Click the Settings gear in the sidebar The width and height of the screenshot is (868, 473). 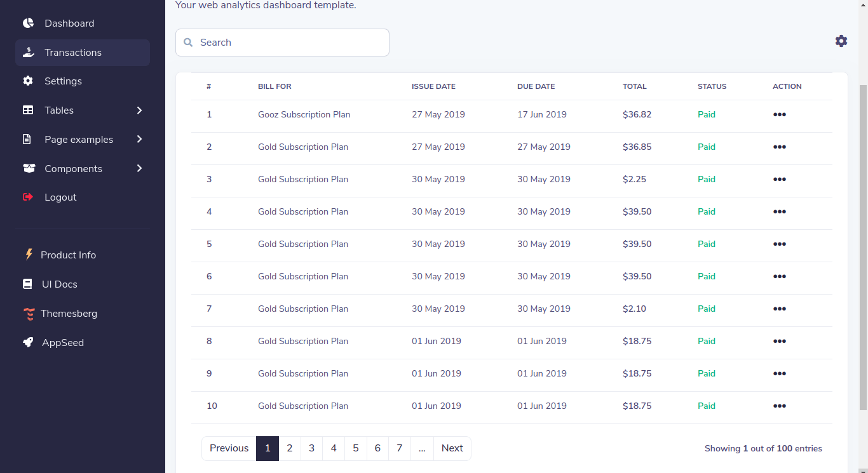coord(28,81)
